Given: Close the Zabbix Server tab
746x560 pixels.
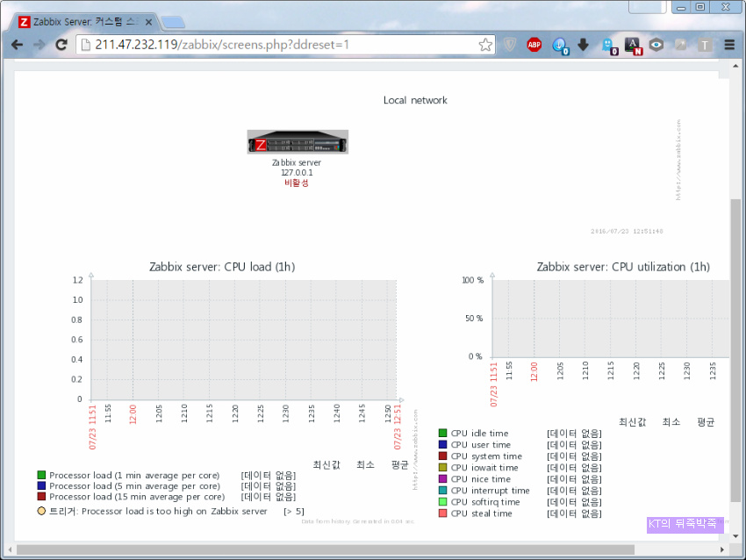Looking at the screenshot, I should pyautogui.click(x=148, y=22).
